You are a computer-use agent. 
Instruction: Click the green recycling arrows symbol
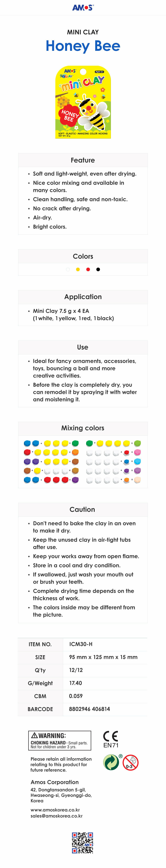point(111,762)
